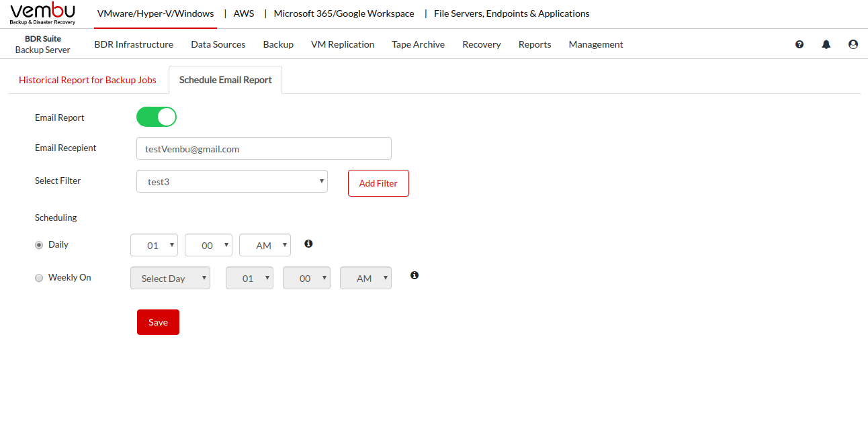Open the Daily minutes dropdown

coord(208,245)
